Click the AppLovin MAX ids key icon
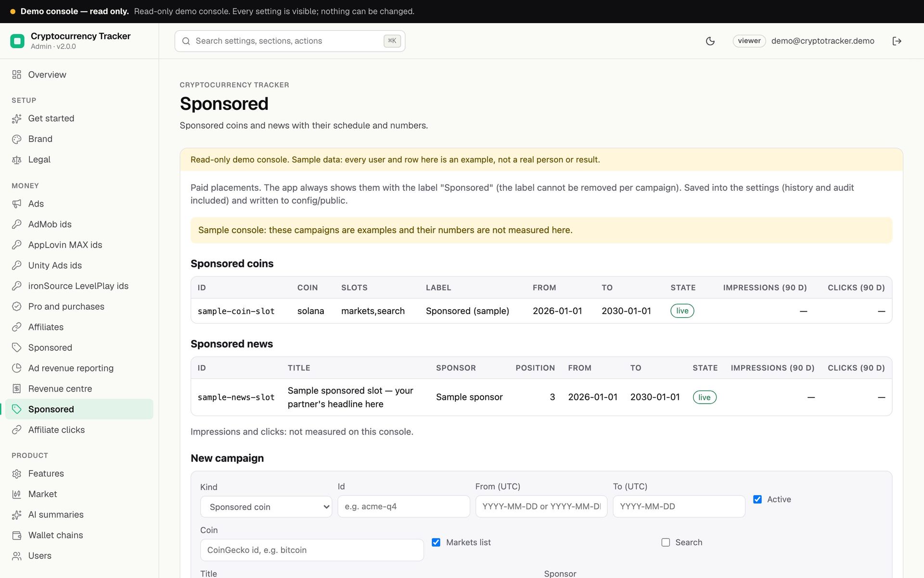This screenshot has height=578, width=924. coord(17,245)
